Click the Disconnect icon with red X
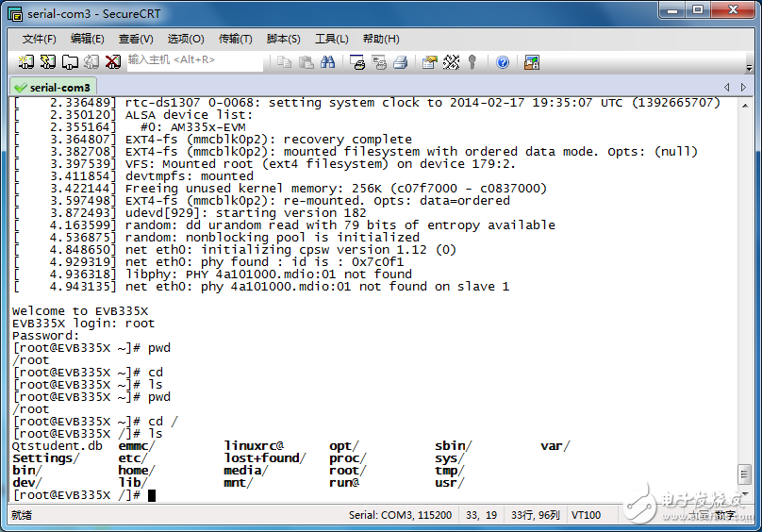 click(113, 62)
